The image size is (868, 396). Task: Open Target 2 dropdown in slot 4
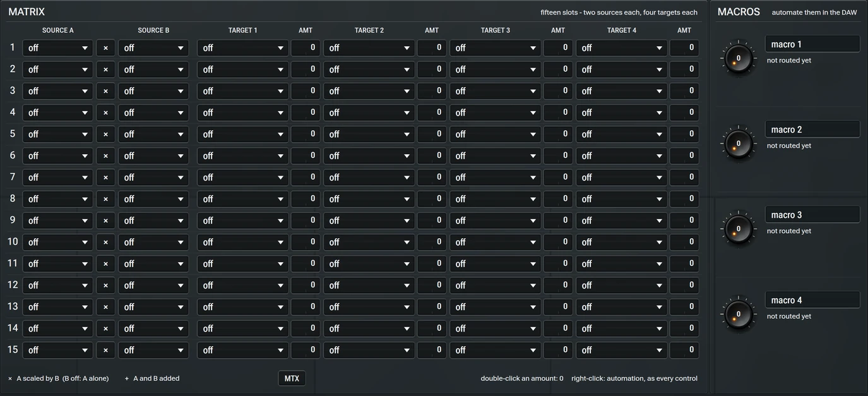(x=369, y=112)
